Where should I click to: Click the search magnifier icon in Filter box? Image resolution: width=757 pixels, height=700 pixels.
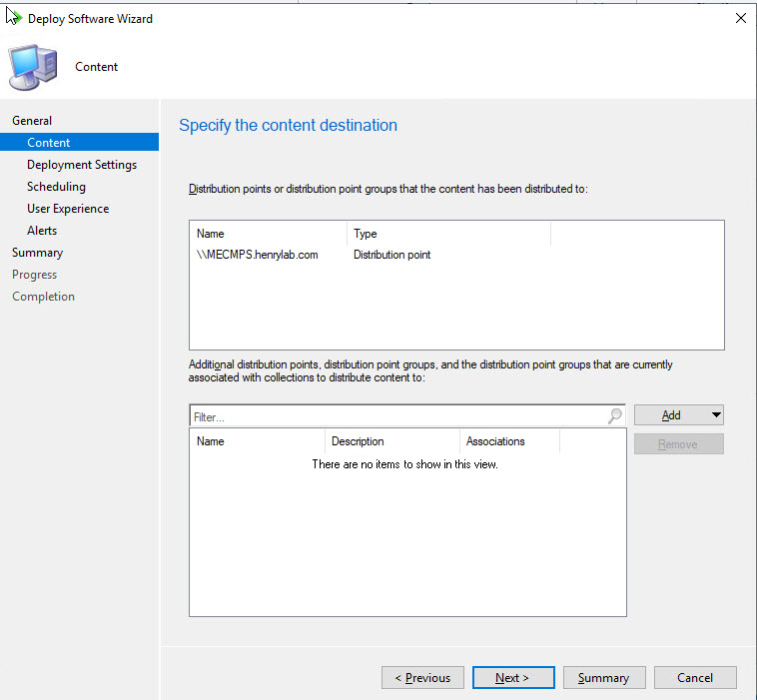tap(614, 416)
